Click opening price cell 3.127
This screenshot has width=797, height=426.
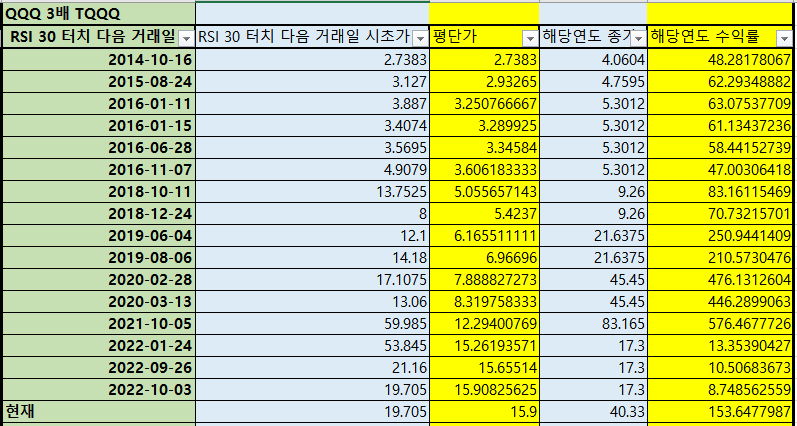[313, 81]
